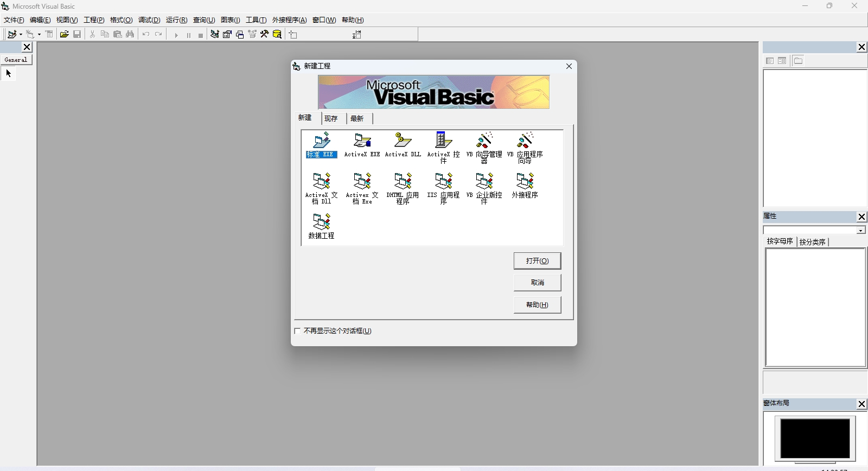
Task: Click the Undo toolbar icon
Action: pyautogui.click(x=145, y=34)
